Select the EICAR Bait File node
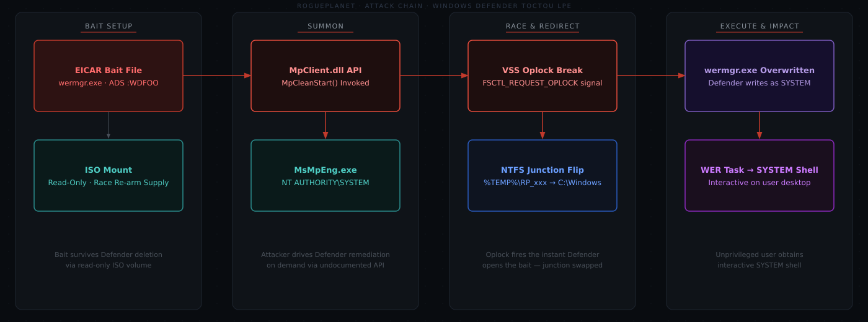Image resolution: width=868 pixels, height=322 pixels. (x=108, y=76)
